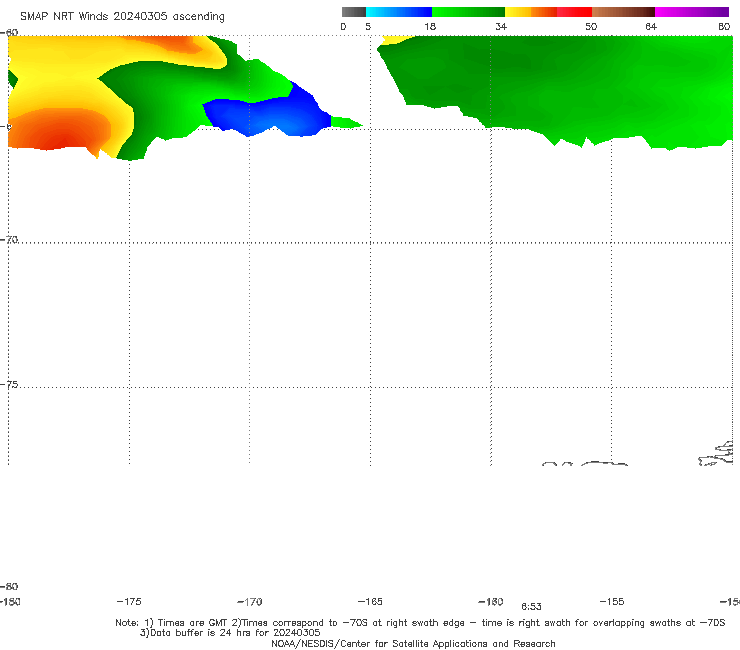Click the title 'SMAP NRT Winds 20240305 ascending'
This screenshot has width=740, height=650.
point(122,16)
